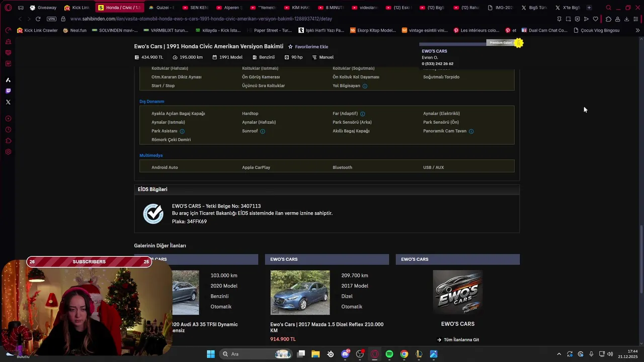Open the Windows Start button
Viewport: 644px width, 362px height.
click(x=210, y=354)
